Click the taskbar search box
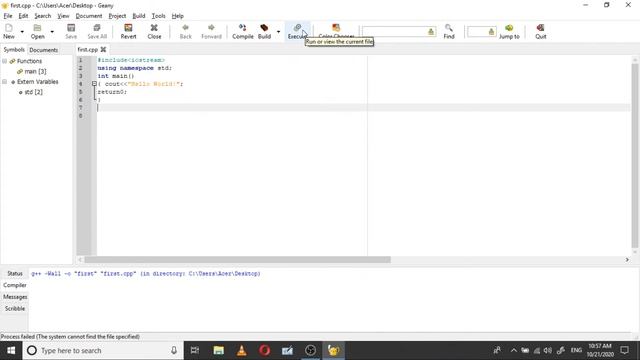 [103, 350]
